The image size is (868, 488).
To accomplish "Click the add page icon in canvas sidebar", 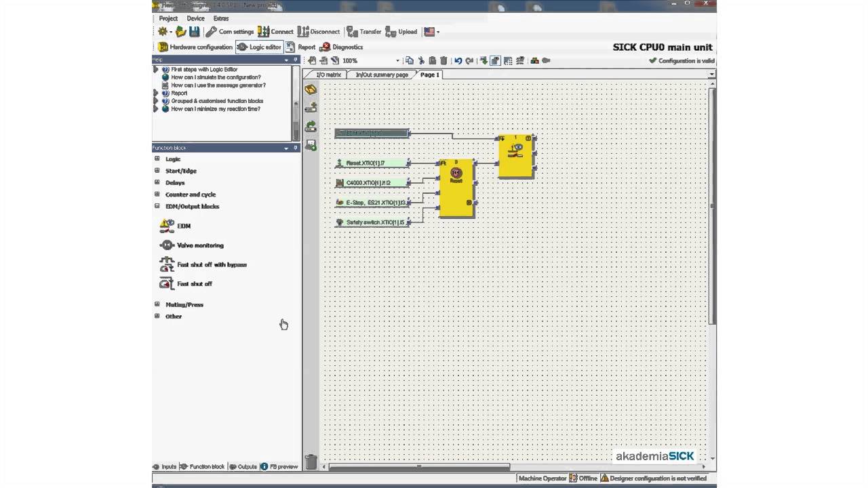I will (311, 108).
